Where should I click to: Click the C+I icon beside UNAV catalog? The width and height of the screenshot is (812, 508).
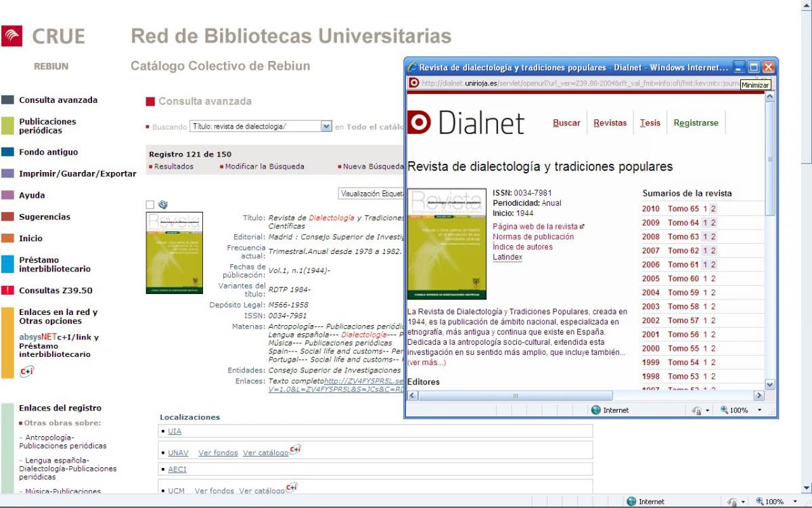tap(295, 450)
